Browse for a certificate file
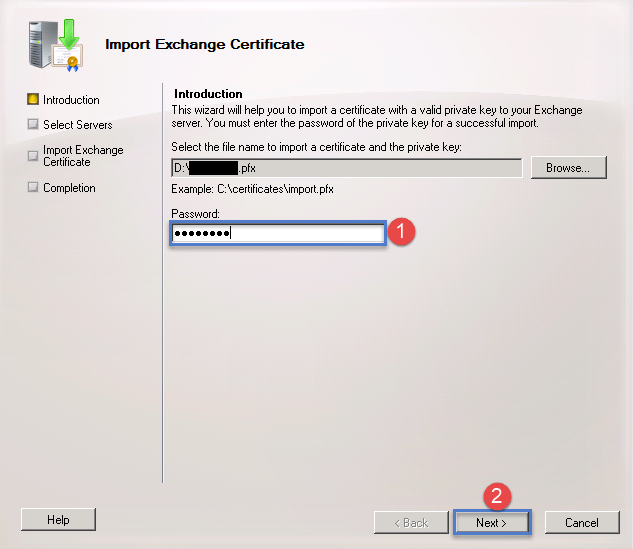 click(x=568, y=168)
